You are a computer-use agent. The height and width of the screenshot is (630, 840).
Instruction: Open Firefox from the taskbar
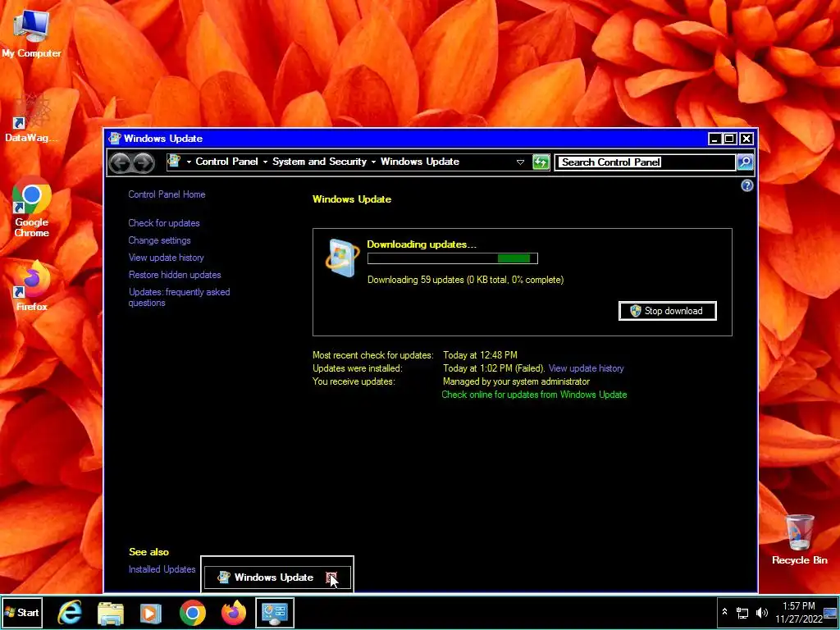coord(234,613)
